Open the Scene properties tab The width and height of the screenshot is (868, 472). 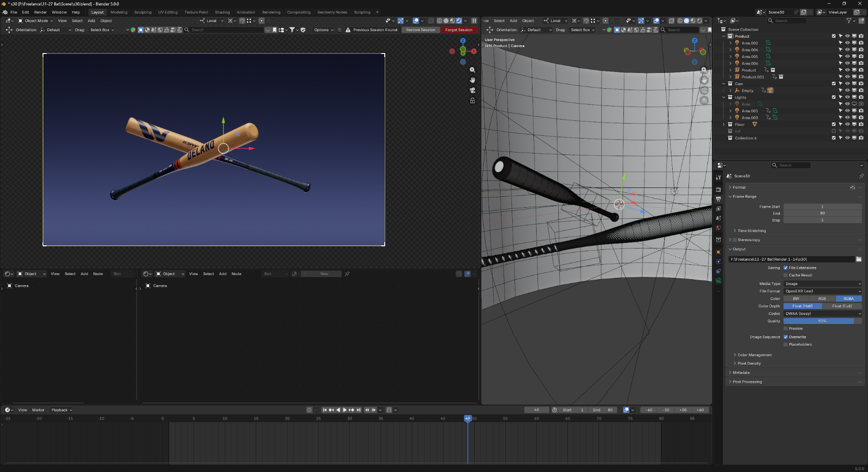(718, 218)
